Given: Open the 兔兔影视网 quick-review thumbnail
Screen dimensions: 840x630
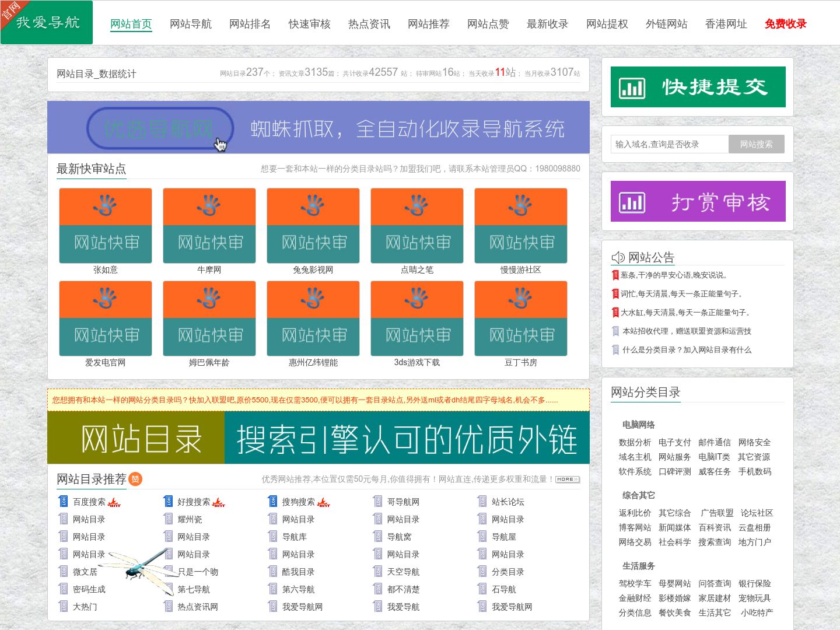Looking at the screenshot, I should (313, 226).
